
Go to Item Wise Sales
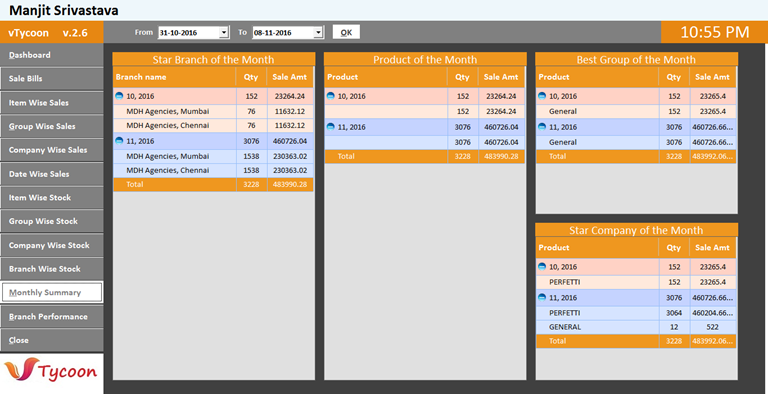click(51, 103)
